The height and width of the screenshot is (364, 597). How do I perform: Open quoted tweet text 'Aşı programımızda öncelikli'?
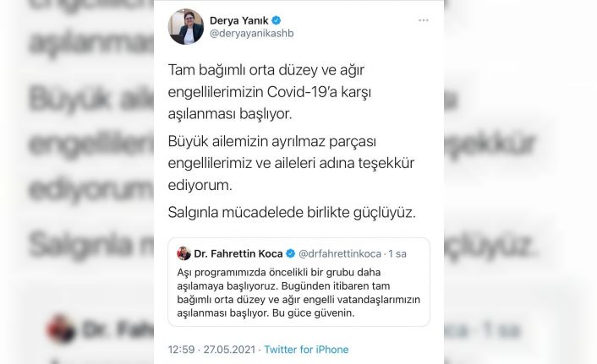point(298,293)
